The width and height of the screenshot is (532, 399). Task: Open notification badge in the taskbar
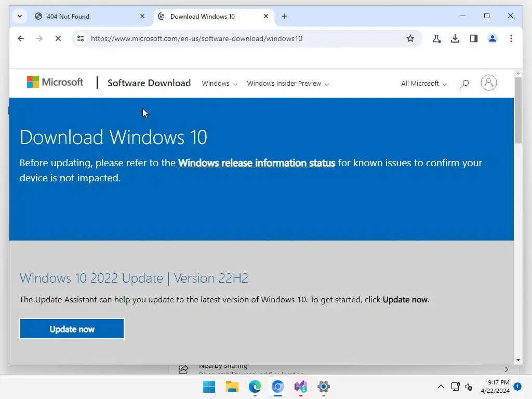click(x=517, y=386)
